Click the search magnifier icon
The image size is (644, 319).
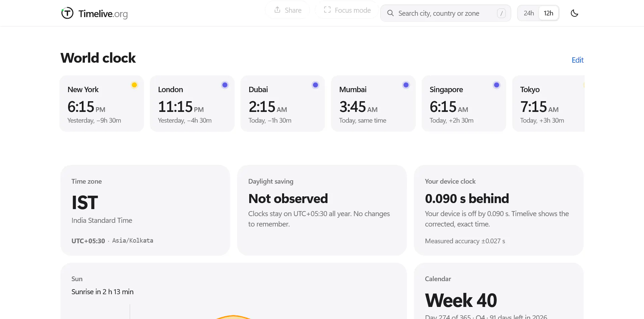(x=390, y=13)
